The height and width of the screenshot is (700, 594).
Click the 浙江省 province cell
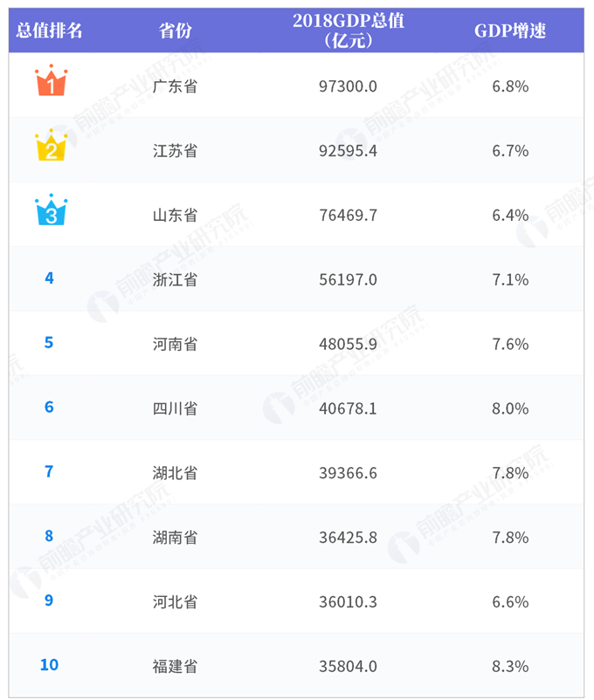click(x=176, y=280)
